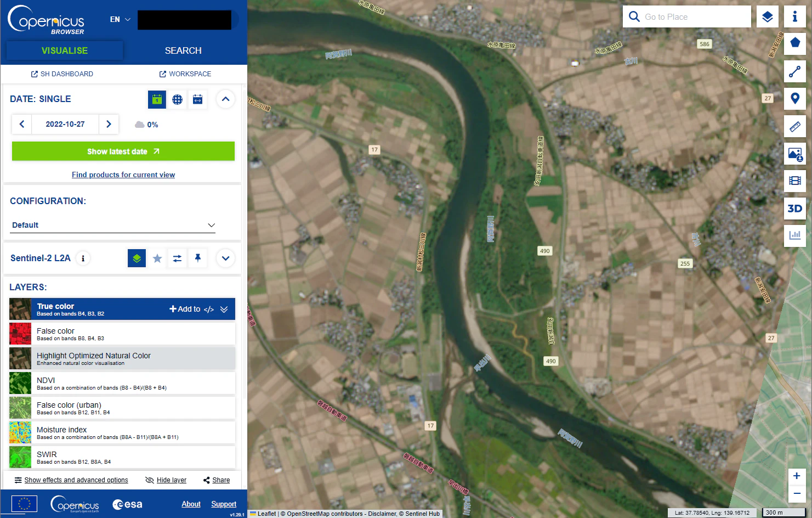Select the NDVI layer thumbnail
812x518 pixels.
click(x=20, y=383)
